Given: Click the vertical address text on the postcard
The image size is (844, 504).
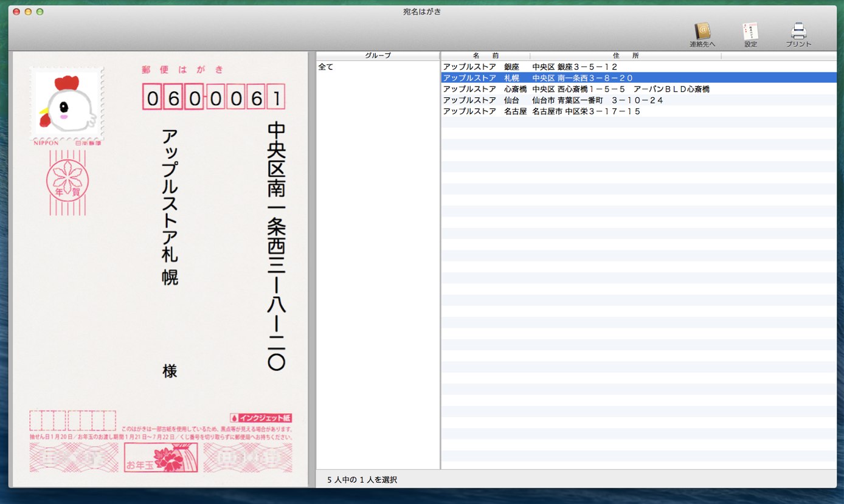Looking at the screenshot, I should (x=276, y=246).
